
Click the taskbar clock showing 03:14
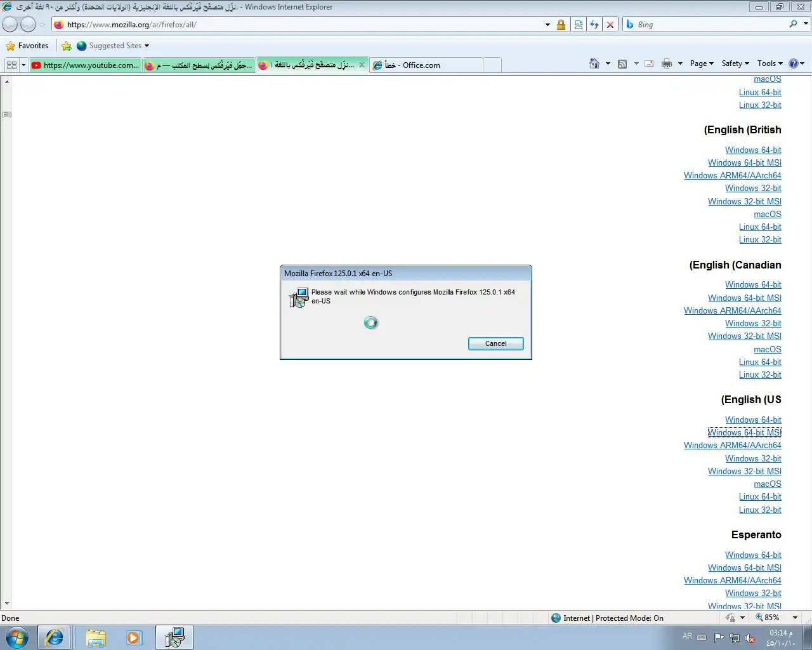pos(780,638)
